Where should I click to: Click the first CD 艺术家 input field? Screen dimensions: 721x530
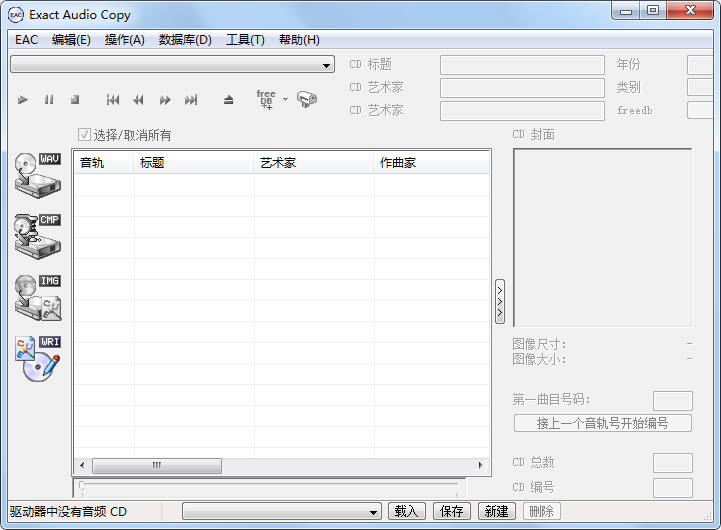pos(522,88)
